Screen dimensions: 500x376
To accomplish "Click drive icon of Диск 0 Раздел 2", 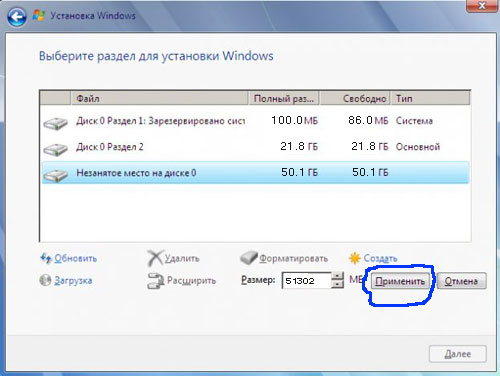I will coord(55,149).
